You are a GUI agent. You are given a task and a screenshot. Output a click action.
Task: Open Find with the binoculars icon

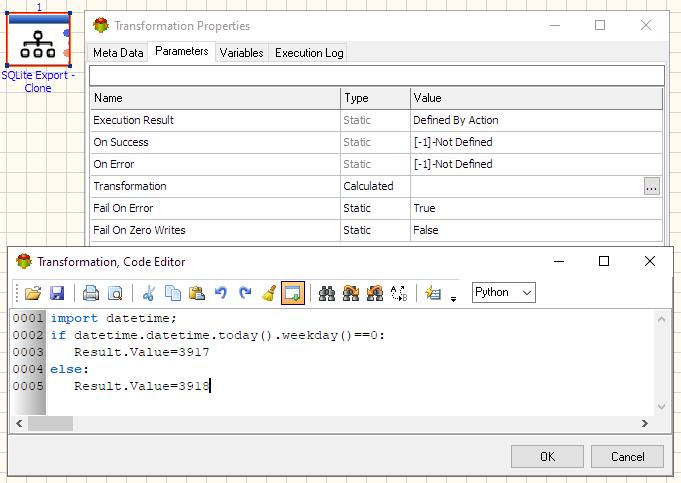tap(327, 293)
